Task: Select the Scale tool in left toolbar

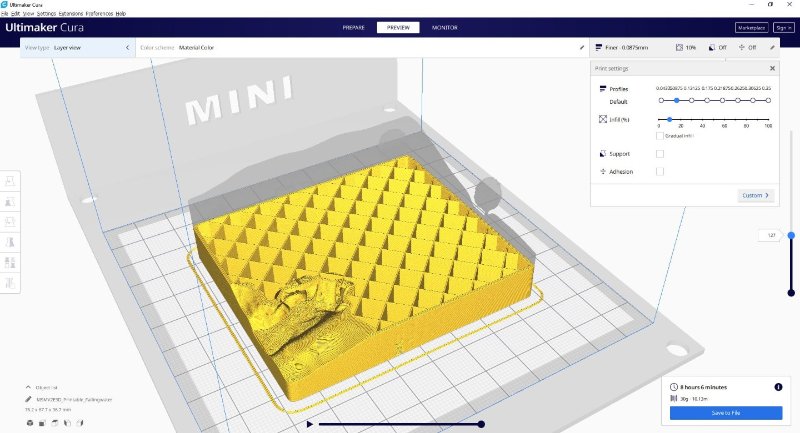Action: (x=10, y=201)
